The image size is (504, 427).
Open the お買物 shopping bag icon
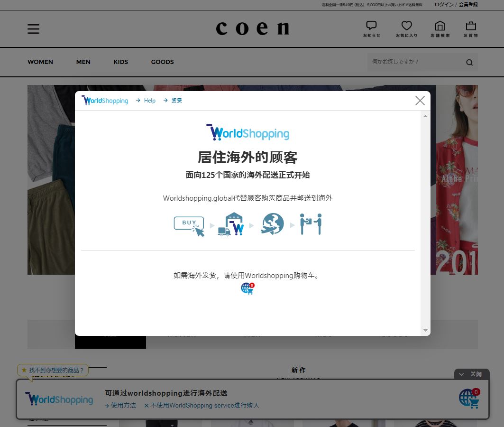coord(470,28)
